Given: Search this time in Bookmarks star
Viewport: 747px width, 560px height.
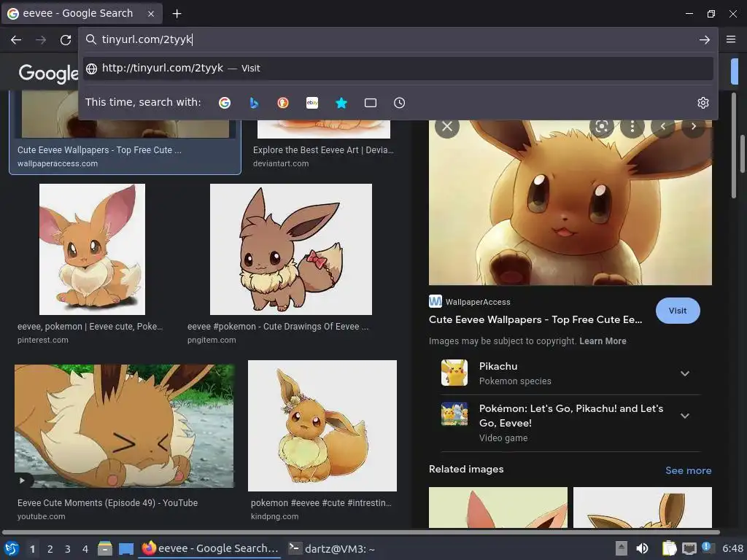Looking at the screenshot, I should pyautogui.click(x=341, y=103).
